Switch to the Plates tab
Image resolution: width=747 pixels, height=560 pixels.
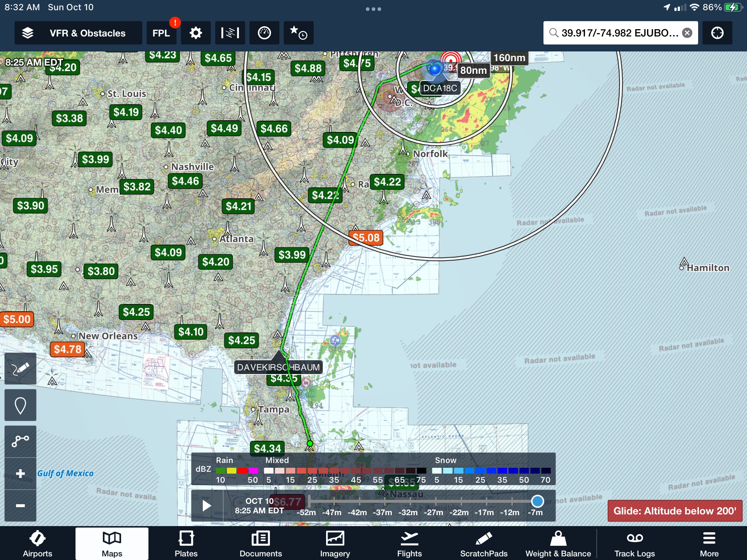(x=186, y=544)
